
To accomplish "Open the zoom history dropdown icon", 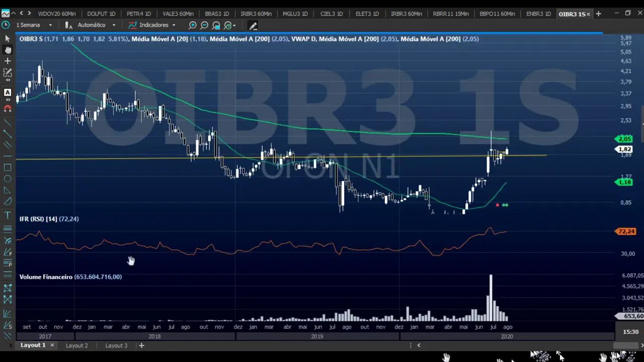I will click(230, 25).
